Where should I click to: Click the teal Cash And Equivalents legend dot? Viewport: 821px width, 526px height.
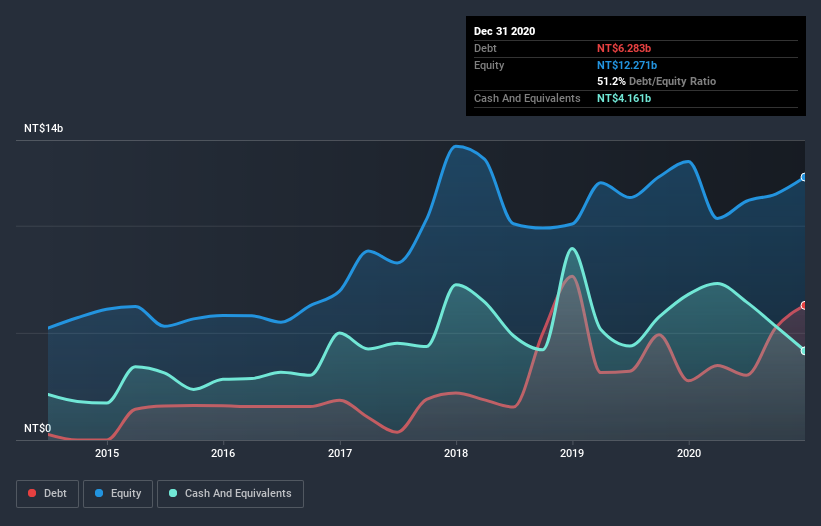pos(173,493)
